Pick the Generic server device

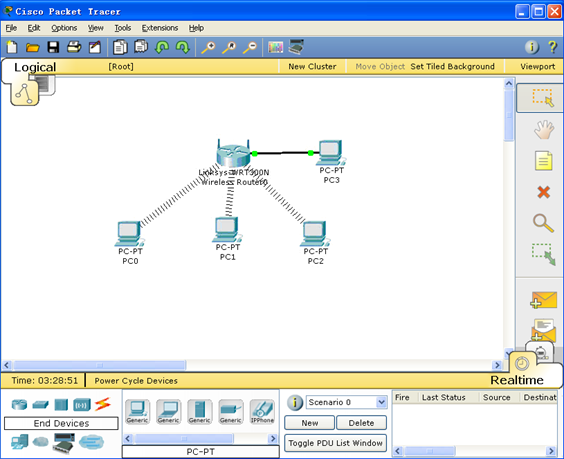tap(200, 412)
